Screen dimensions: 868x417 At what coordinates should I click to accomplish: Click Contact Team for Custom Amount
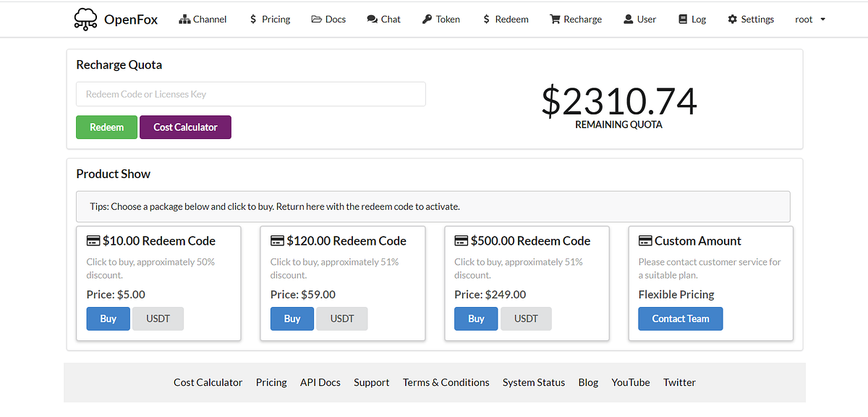680,319
